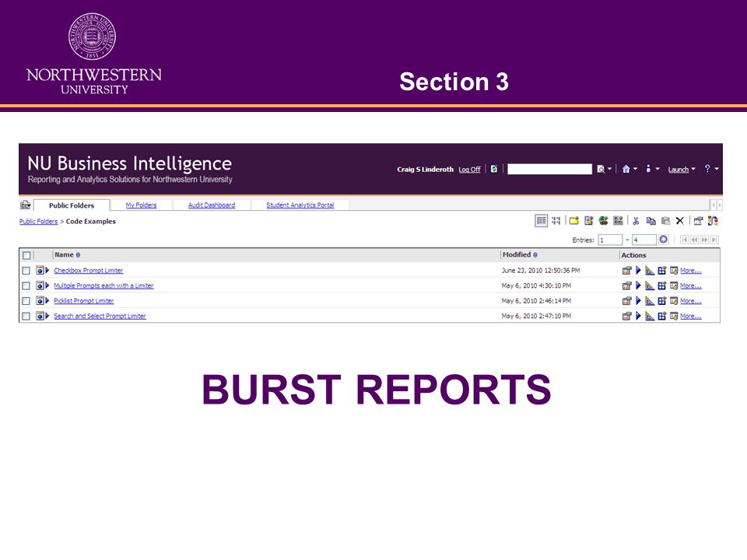This screenshot has height=560, width=747.
Task: Set properties for Picklist Prompt Limiter
Action: click(x=626, y=301)
